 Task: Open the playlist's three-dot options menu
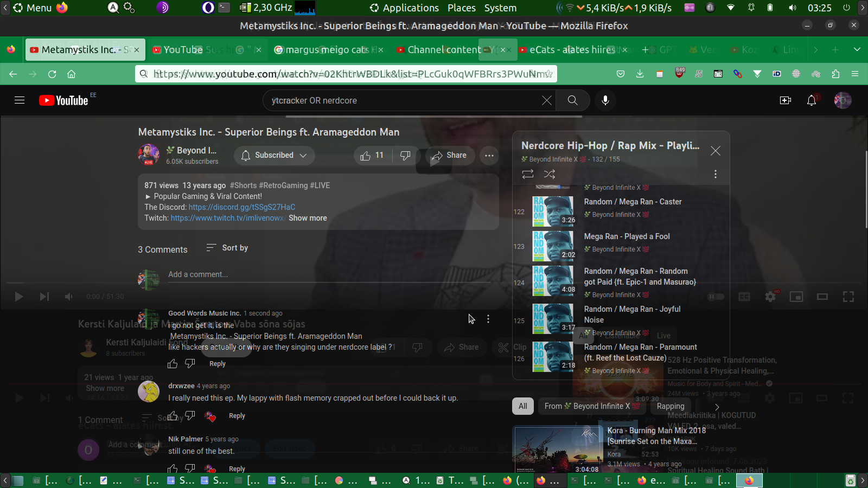[716, 174]
